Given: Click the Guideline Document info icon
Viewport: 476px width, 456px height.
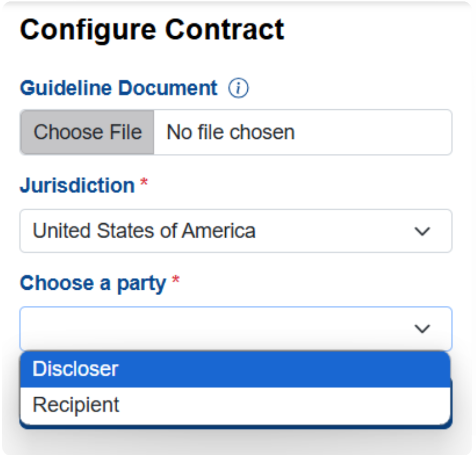Looking at the screenshot, I should tap(238, 88).
